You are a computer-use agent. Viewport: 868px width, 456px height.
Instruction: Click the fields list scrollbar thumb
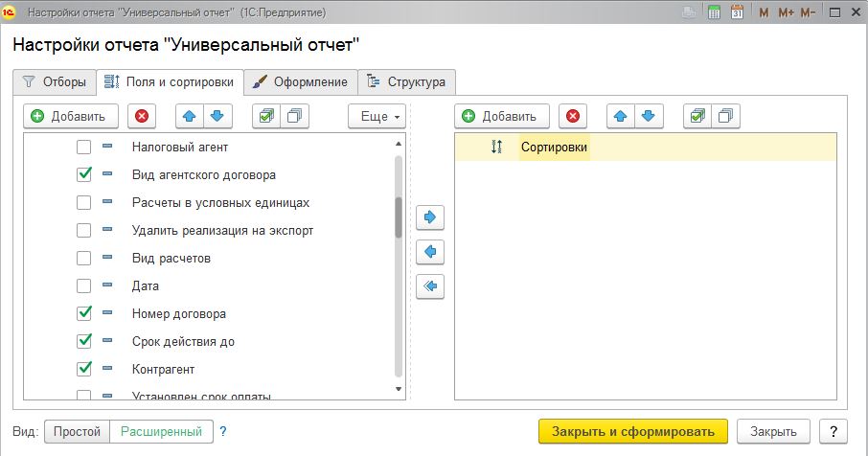398,217
